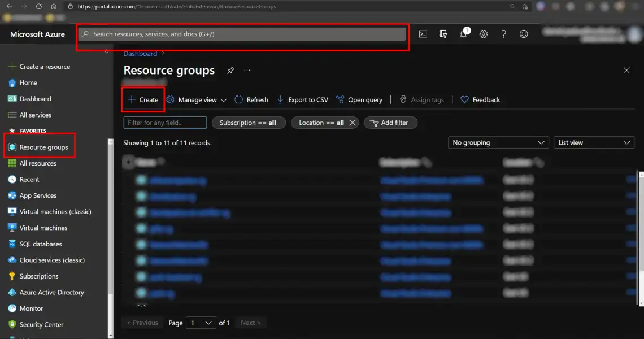
Task: Export resource groups to CSV
Action: point(303,99)
